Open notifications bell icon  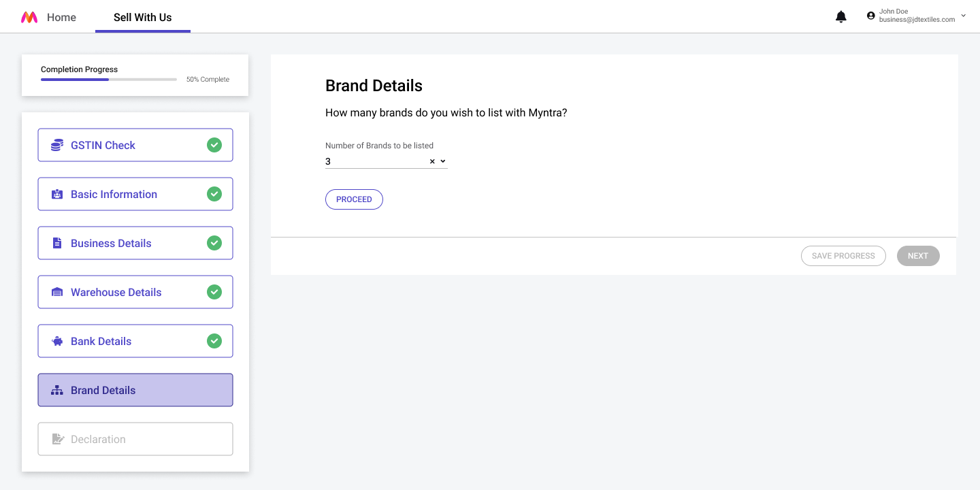(x=841, y=17)
